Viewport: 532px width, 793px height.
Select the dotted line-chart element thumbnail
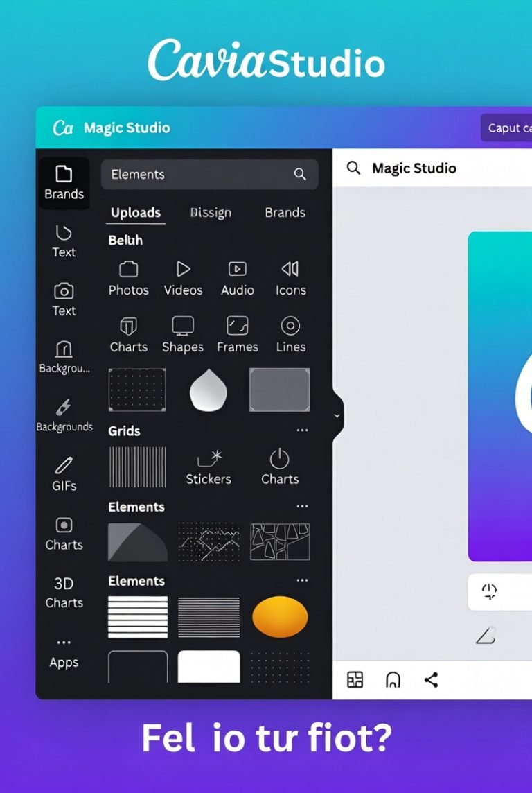tap(209, 542)
